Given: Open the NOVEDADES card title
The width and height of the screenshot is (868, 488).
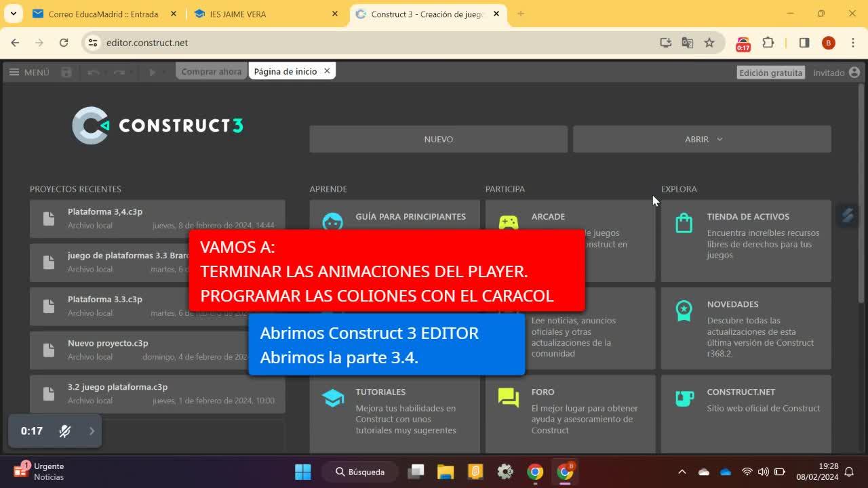Looking at the screenshot, I should click(x=732, y=304).
